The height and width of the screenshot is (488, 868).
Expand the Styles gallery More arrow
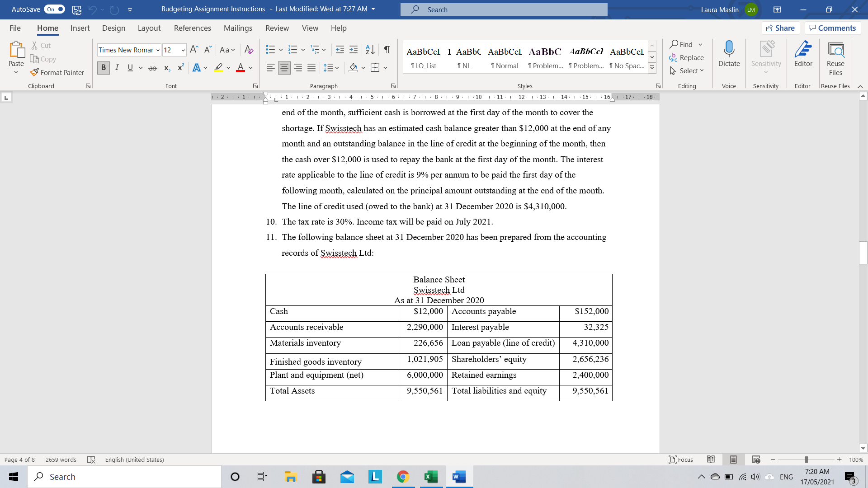pos(652,68)
